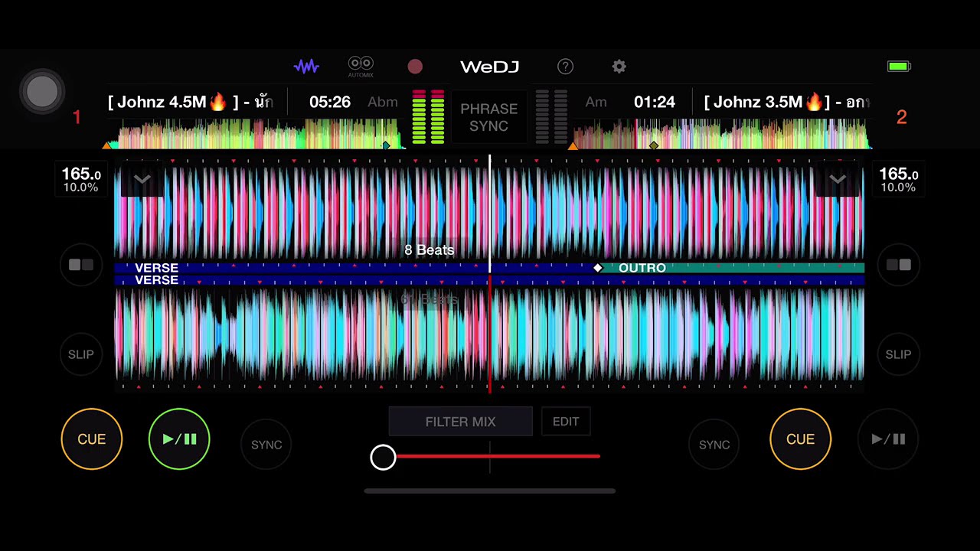Image resolution: width=980 pixels, height=551 pixels.
Task: Tap deck 2 remaining time 01:24
Action: tap(655, 102)
